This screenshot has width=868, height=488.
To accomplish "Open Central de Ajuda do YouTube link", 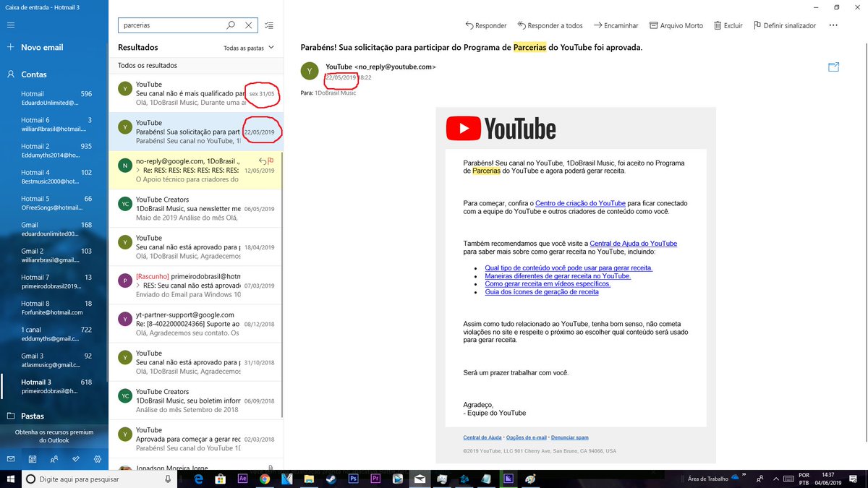I will tap(634, 244).
